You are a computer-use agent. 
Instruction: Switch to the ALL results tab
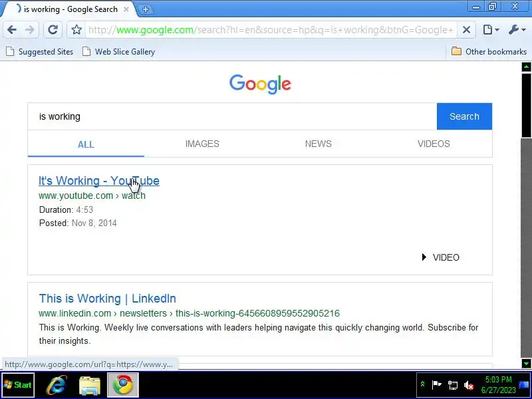click(86, 144)
